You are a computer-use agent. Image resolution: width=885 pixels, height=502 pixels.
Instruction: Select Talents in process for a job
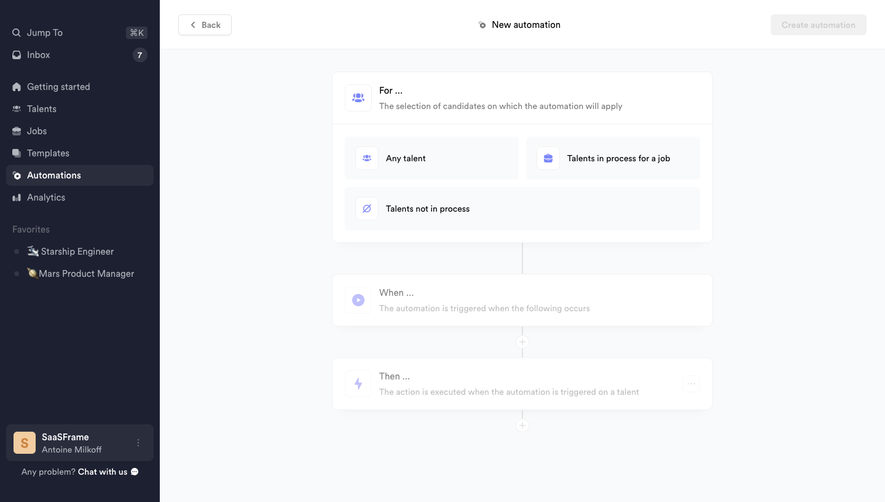point(613,158)
